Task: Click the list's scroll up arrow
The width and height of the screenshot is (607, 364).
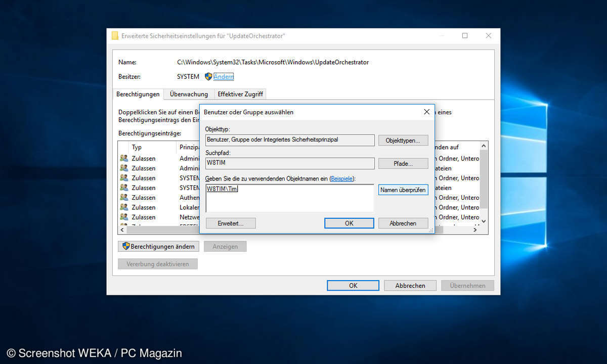Action: click(x=484, y=146)
